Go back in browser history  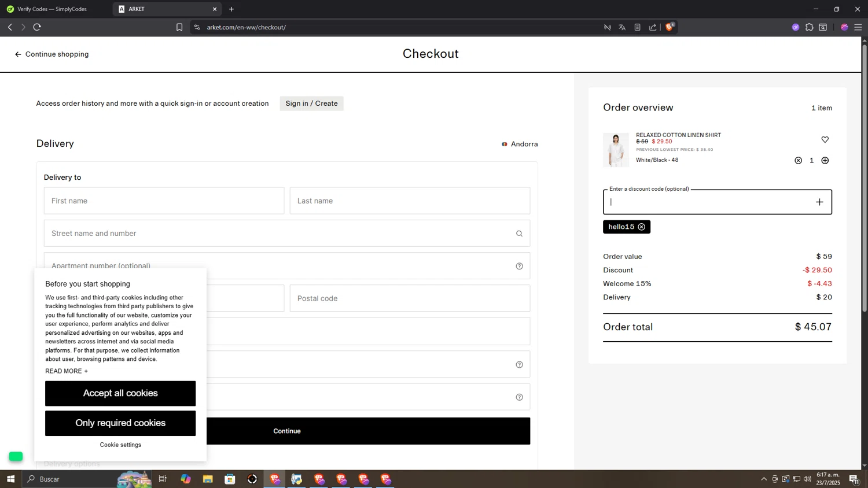[10, 27]
